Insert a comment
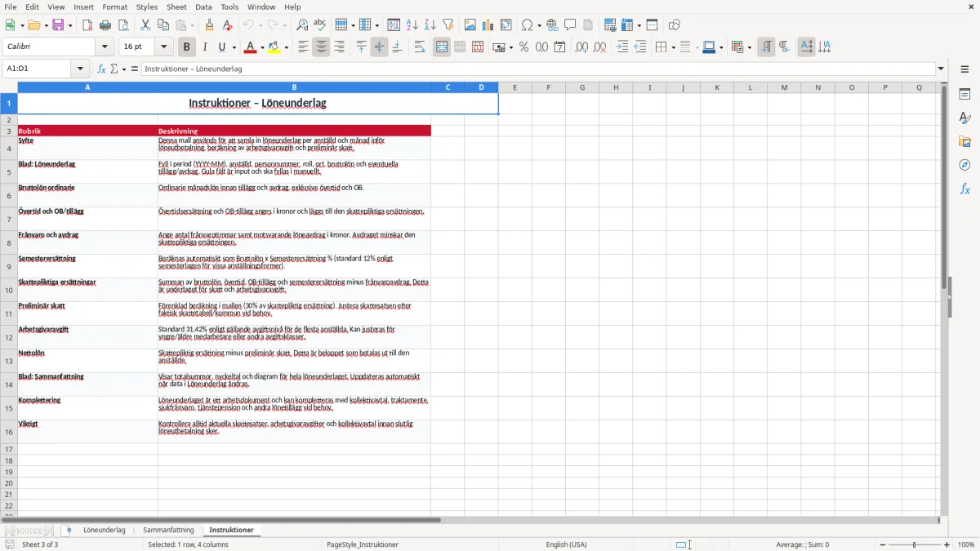This screenshot has height=551, width=980. point(570,25)
